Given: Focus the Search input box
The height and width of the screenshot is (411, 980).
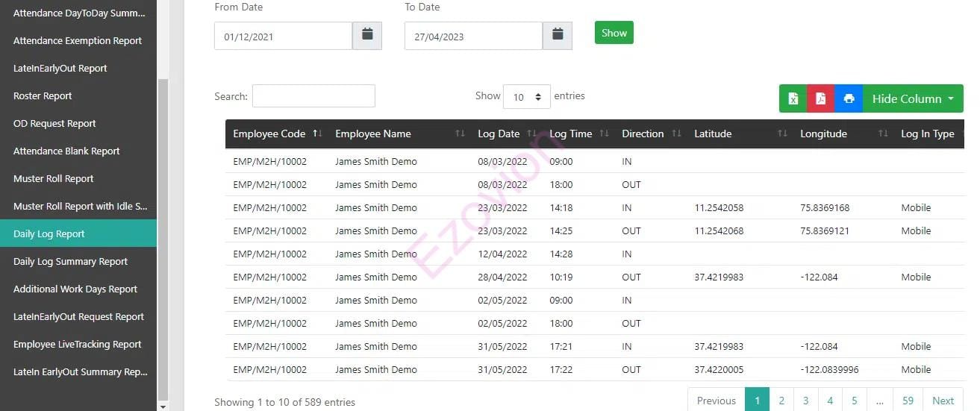Looking at the screenshot, I should 313,96.
